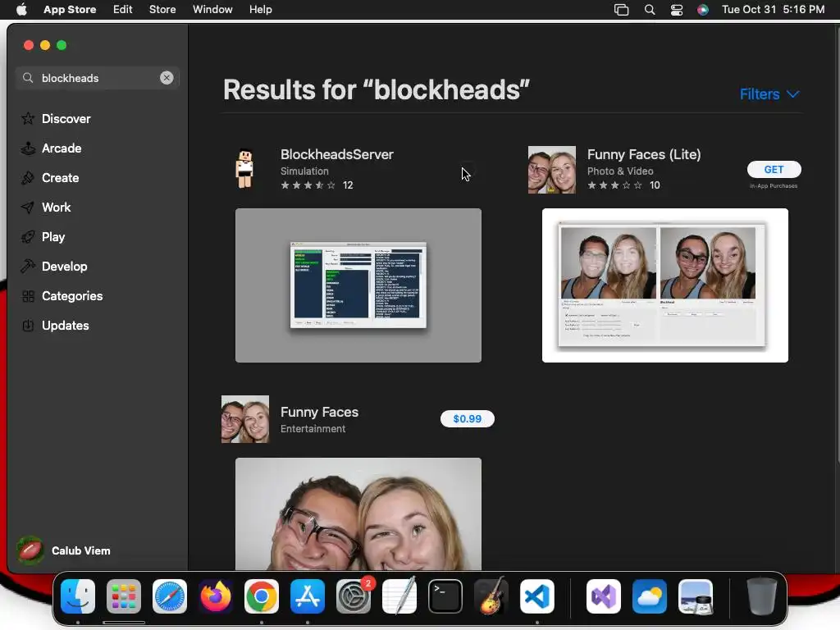Open the Apple menu
This screenshot has height=630, width=840.
21,9
